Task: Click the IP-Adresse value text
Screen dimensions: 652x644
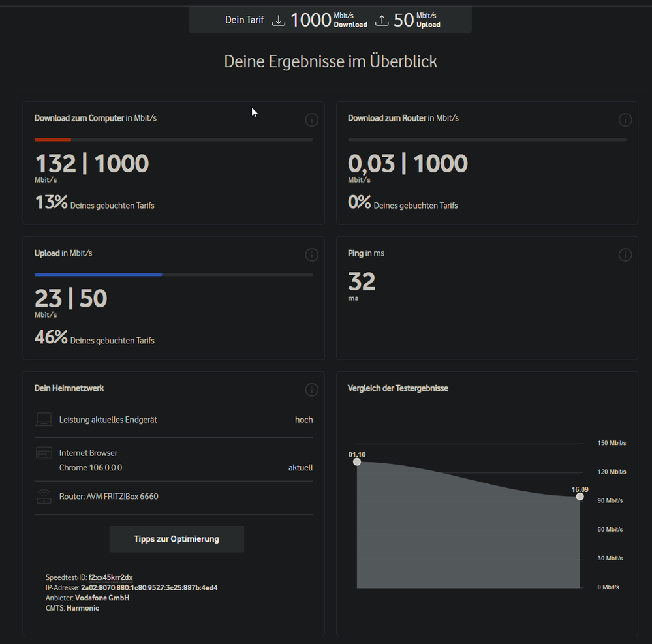Action: click(149, 587)
